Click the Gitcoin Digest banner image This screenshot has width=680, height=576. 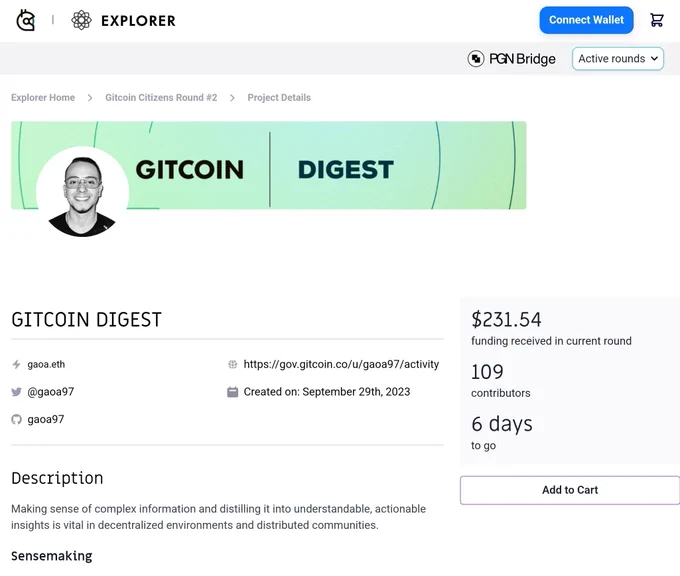tap(268, 165)
